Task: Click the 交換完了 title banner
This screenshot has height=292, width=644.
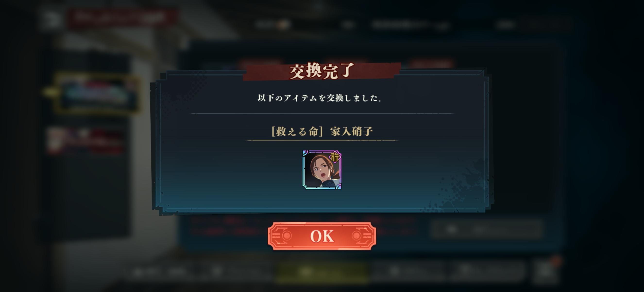Action: point(322,71)
